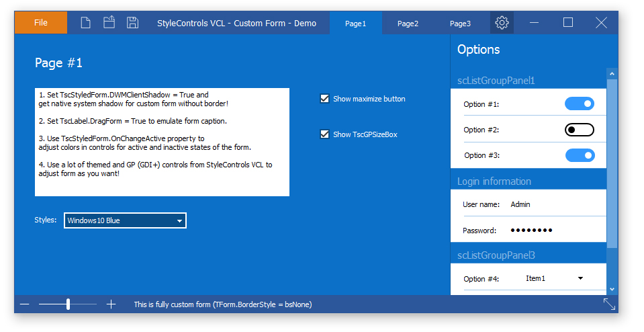Click the Options panel scrollbar thumb
The image size is (644, 332).
coord(612,163)
